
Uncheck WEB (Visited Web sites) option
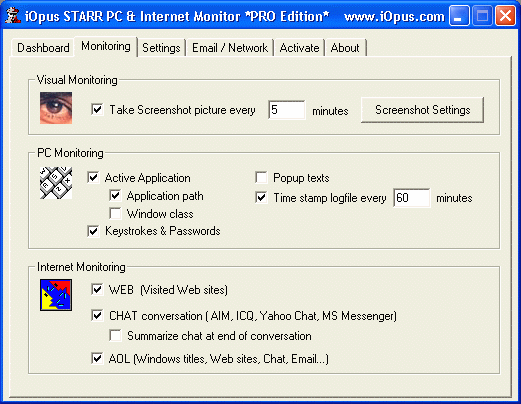coord(97,289)
